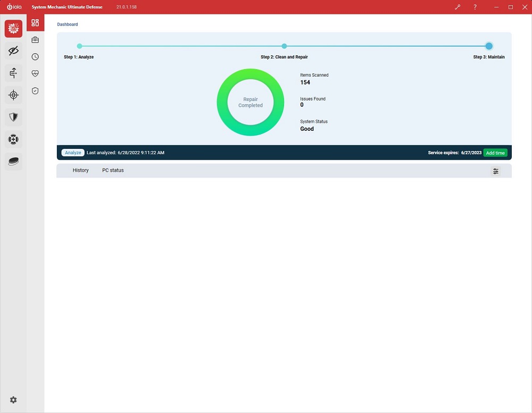This screenshot has height=413, width=532.
Task: Open the heart monitor icon
Action: 35,73
